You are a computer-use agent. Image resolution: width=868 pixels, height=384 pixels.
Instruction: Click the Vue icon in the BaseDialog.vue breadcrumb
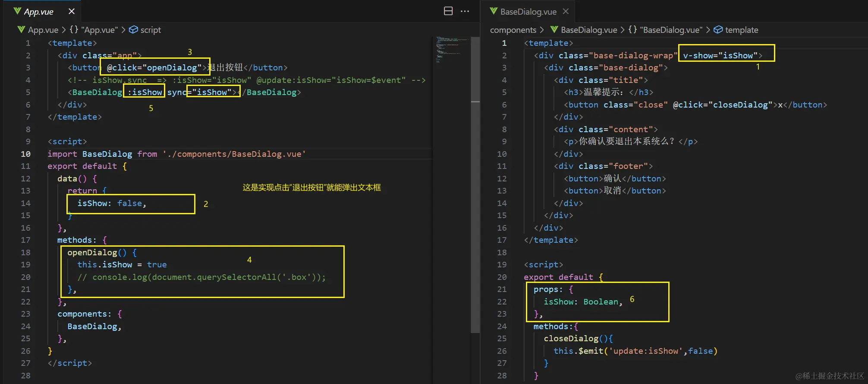point(554,29)
